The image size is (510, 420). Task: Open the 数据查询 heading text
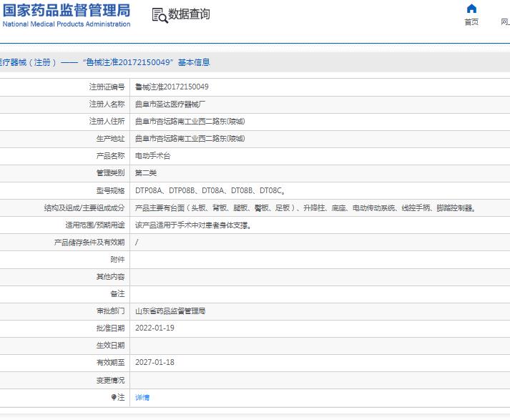[x=189, y=14]
